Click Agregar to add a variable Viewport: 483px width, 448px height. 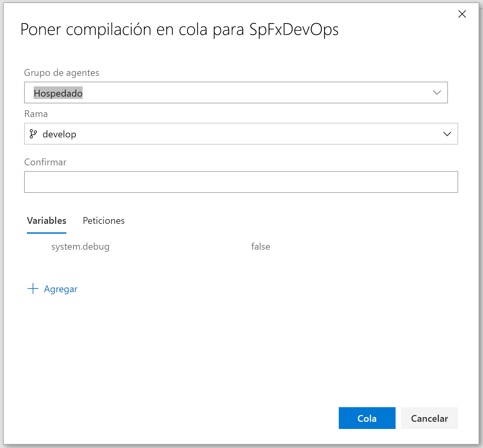(61, 288)
